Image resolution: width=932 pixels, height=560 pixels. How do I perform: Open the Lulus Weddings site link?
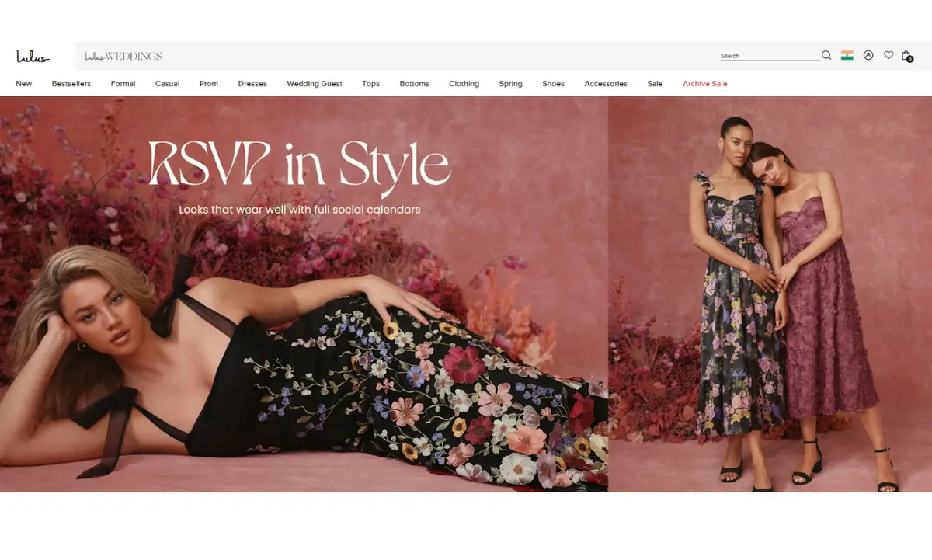(123, 57)
